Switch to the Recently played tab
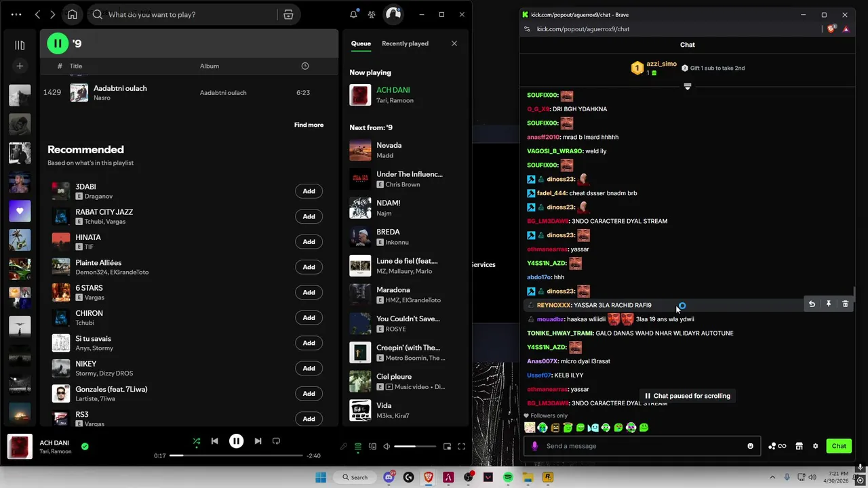The image size is (868, 488). [x=405, y=43]
